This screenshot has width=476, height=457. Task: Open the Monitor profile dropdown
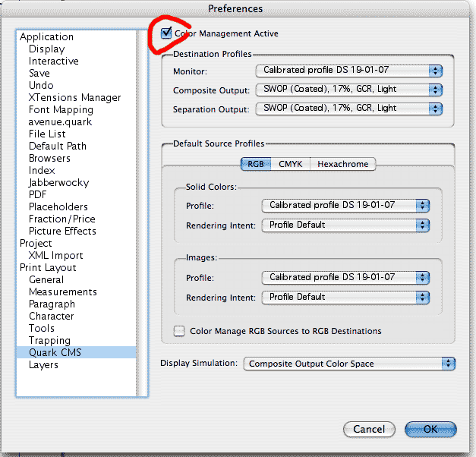pos(348,71)
